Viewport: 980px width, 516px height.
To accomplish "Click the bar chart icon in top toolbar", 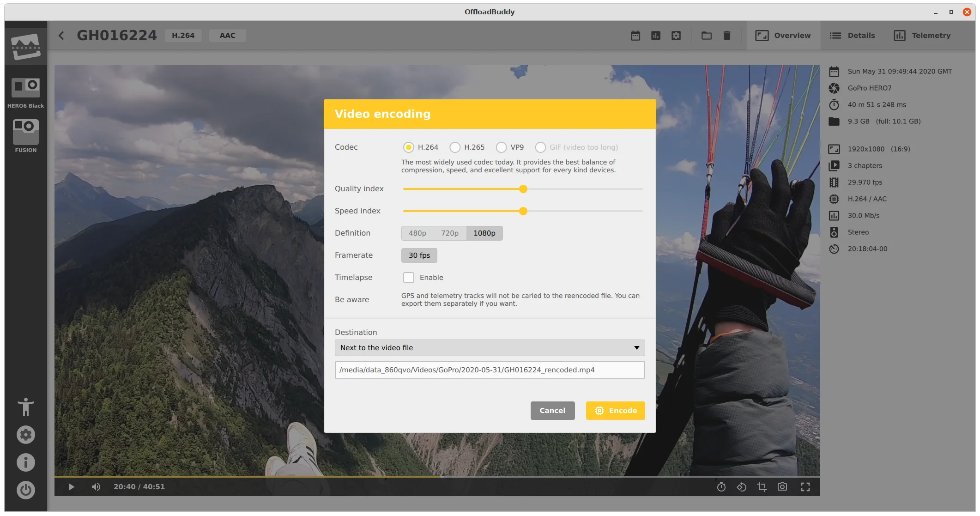I will tap(656, 36).
